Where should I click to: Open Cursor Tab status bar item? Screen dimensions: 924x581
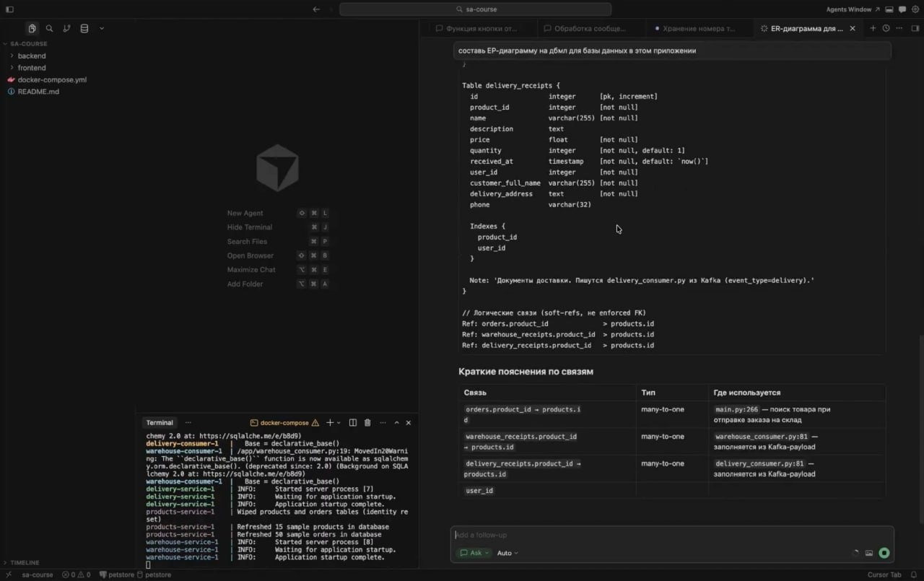click(884, 575)
